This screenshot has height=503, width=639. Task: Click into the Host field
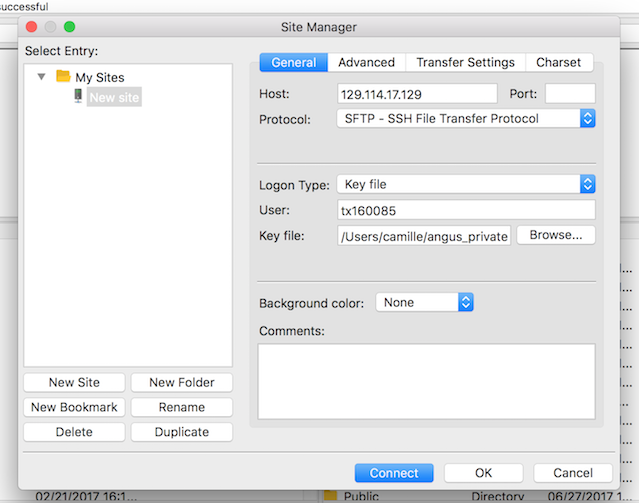tap(417, 94)
